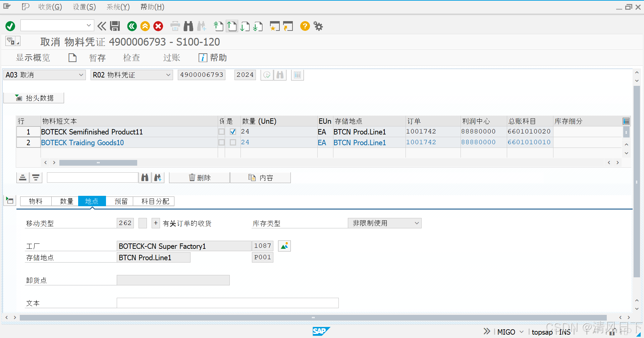644x338 pixels.
Task: Click the 暂存 hold button
Action: [97, 58]
